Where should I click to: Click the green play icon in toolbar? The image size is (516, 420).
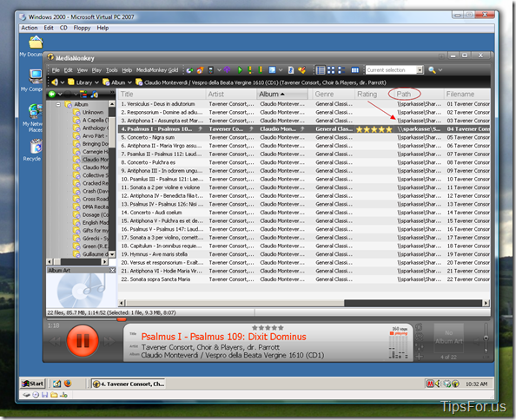pyautogui.click(x=240, y=70)
